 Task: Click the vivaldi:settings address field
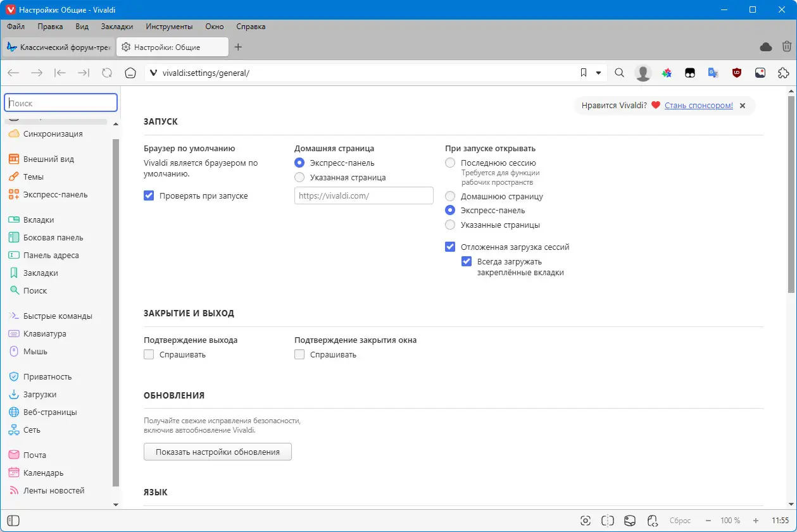coord(361,73)
